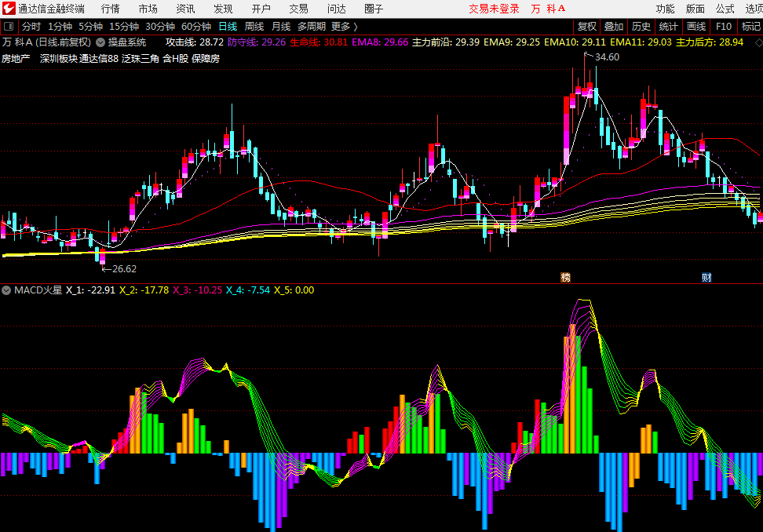This screenshot has width=763, height=532.
Task: Click the 复权 button
Action: tap(587, 26)
